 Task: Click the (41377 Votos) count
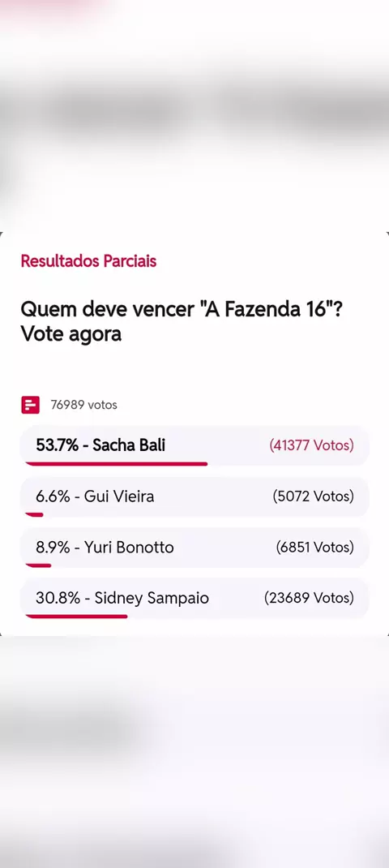point(311,445)
